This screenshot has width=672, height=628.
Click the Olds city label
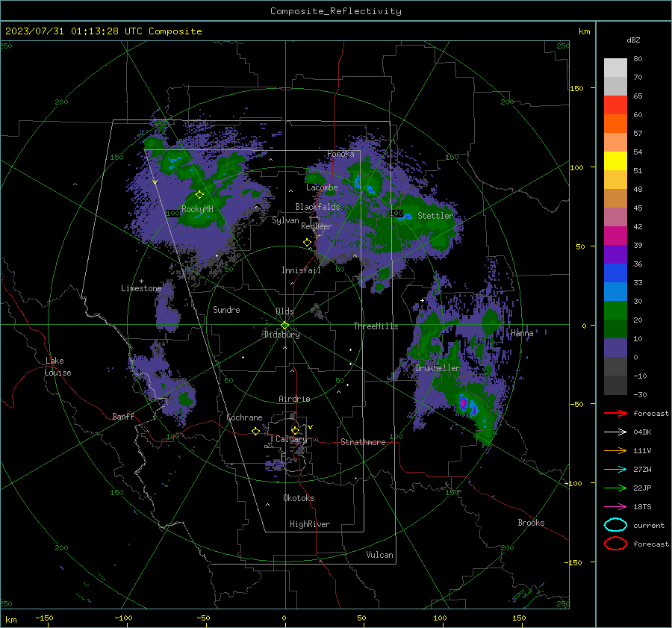tap(284, 311)
